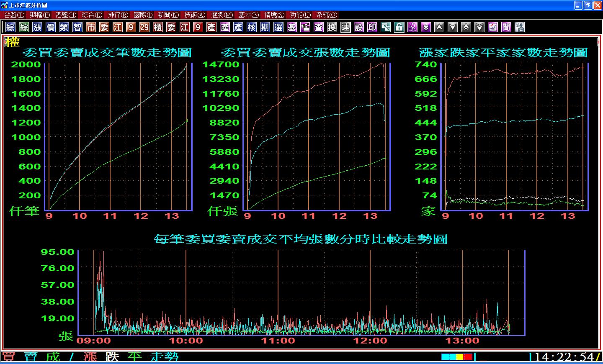Click the blue 綜 toolbar icon
Screen dimensions: 603x364
[x=10, y=27]
